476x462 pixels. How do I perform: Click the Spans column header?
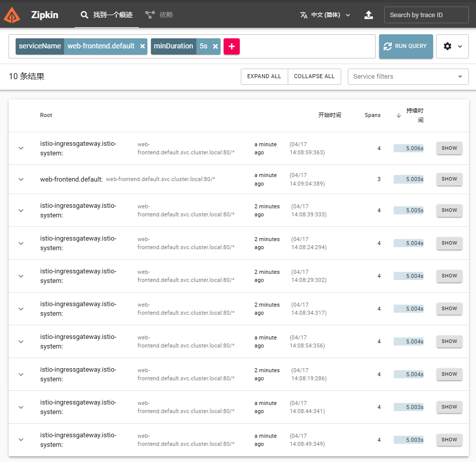point(373,115)
